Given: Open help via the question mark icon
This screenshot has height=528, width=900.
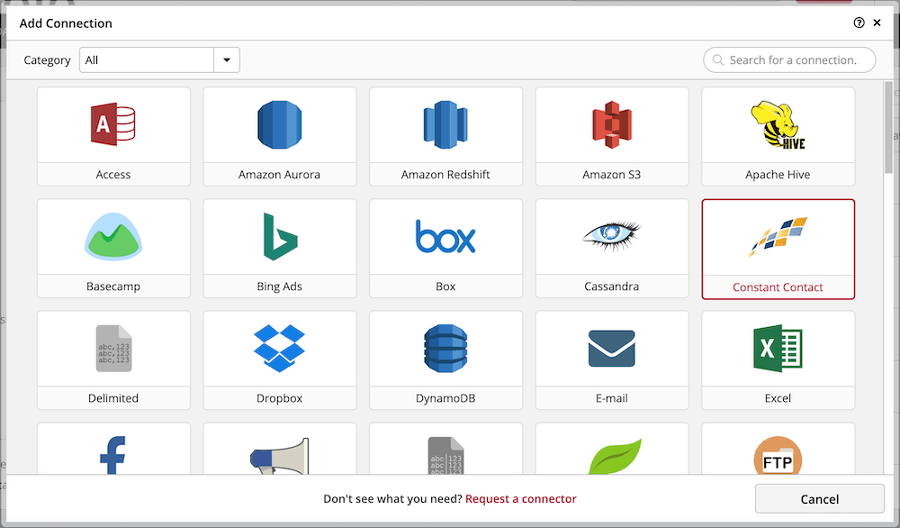Looking at the screenshot, I should click(859, 23).
